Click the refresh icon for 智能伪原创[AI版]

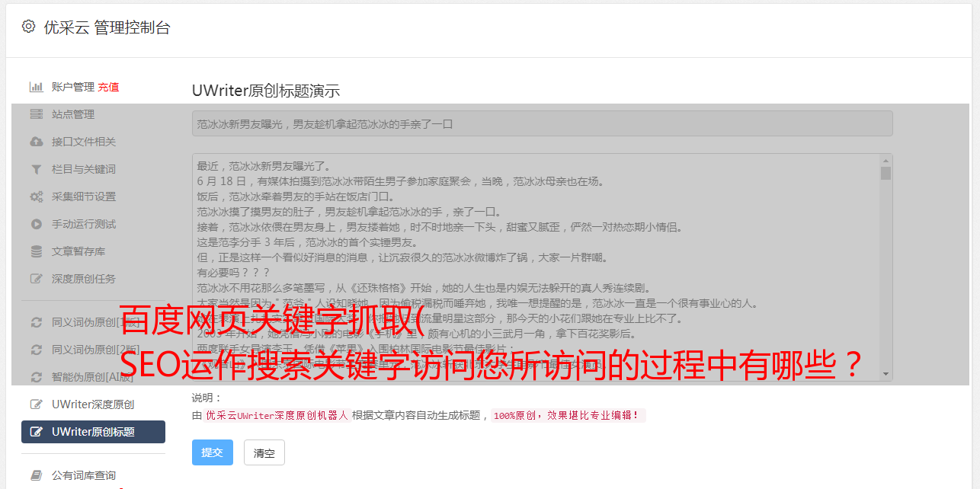click(36, 377)
